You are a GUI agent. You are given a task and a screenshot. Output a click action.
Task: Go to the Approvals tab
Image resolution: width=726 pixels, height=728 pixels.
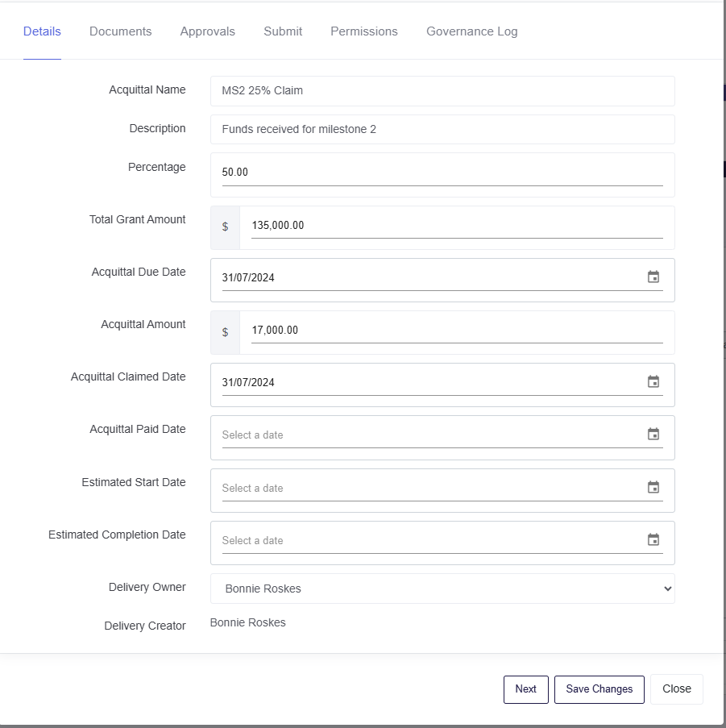pyautogui.click(x=207, y=31)
